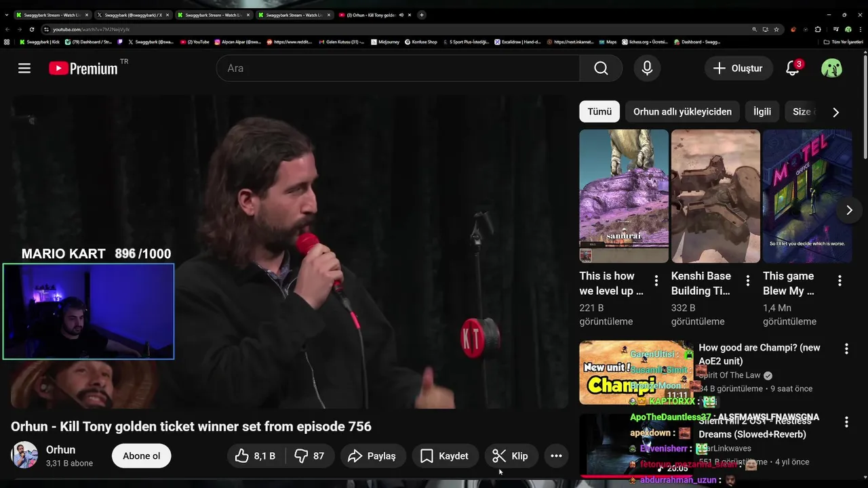Open a new browser tab

(x=422, y=15)
